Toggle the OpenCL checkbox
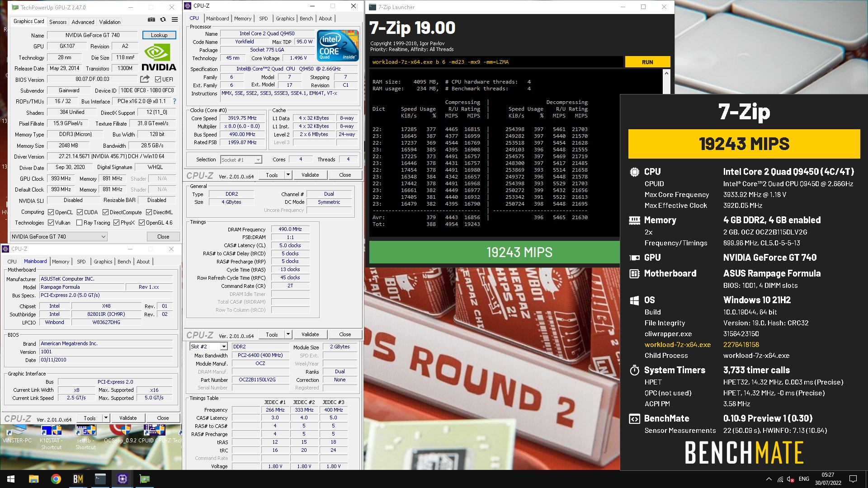Screen dimensions: 868x488 point(51,212)
